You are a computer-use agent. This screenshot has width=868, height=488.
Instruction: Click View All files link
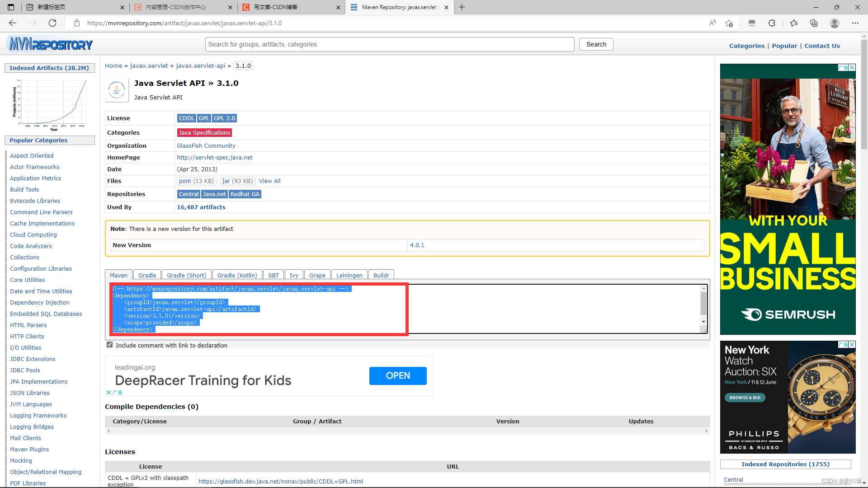(269, 181)
